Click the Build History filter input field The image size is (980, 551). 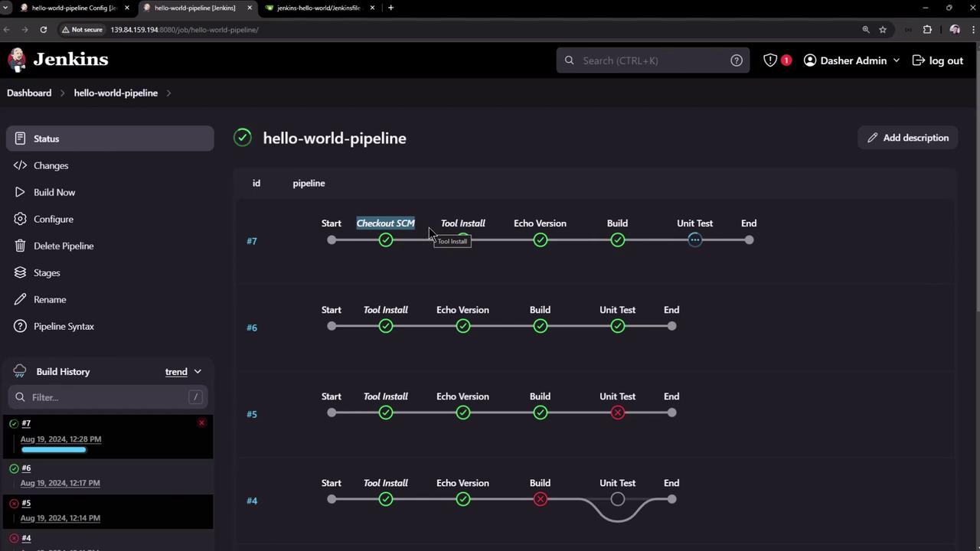point(107,397)
